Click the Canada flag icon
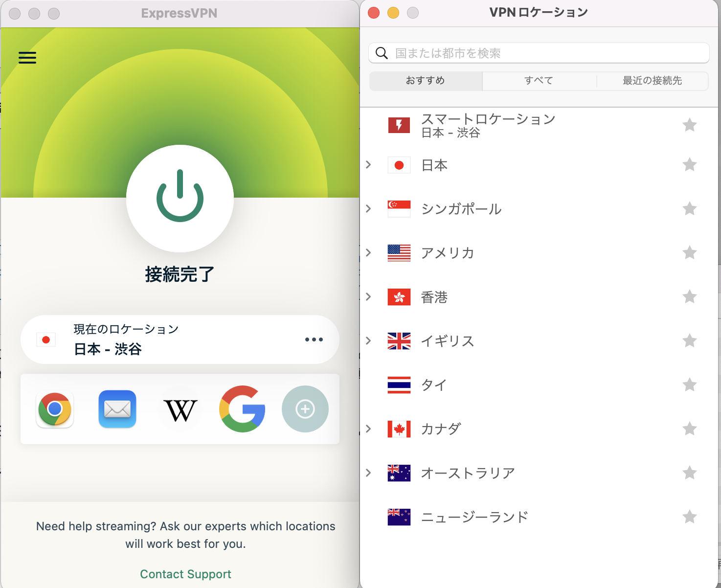 pyautogui.click(x=399, y=429)
